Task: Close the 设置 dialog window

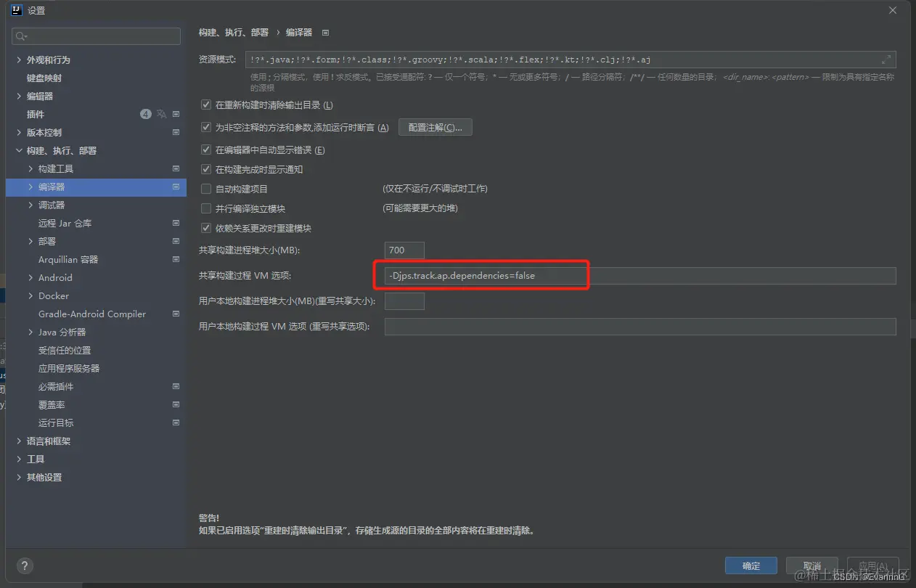Action: pyautogui.click(x=893, y=10)
